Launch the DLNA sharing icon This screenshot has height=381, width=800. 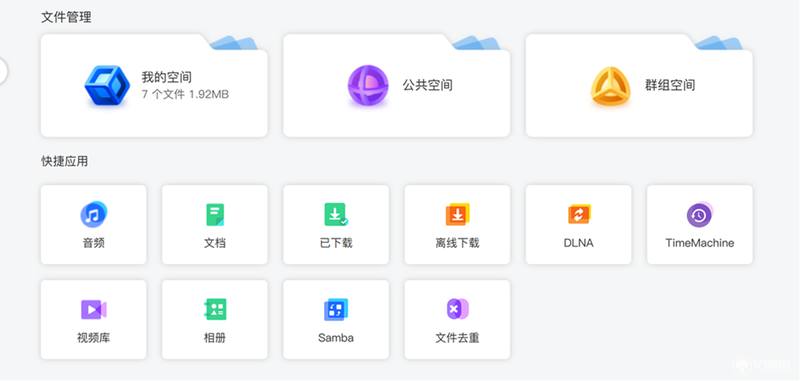tap(579, 214)
